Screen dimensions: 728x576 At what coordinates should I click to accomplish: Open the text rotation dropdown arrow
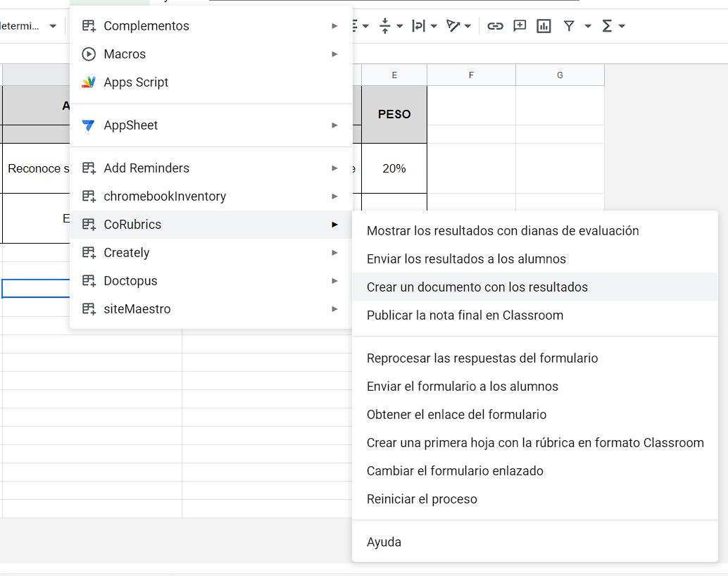(x=467, y=26)
